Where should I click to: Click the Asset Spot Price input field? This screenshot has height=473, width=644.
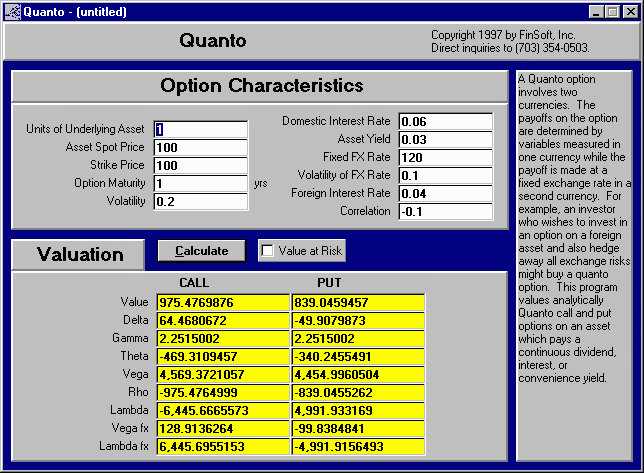coord(201,147)
